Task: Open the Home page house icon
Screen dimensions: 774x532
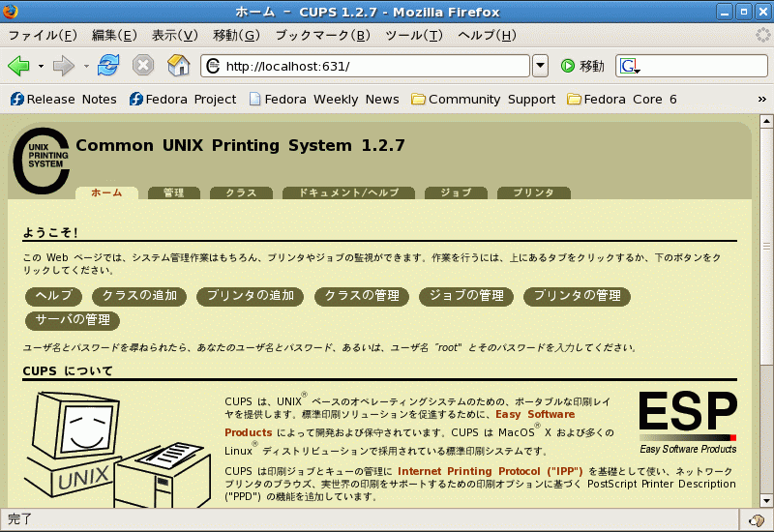Action: 179,65
